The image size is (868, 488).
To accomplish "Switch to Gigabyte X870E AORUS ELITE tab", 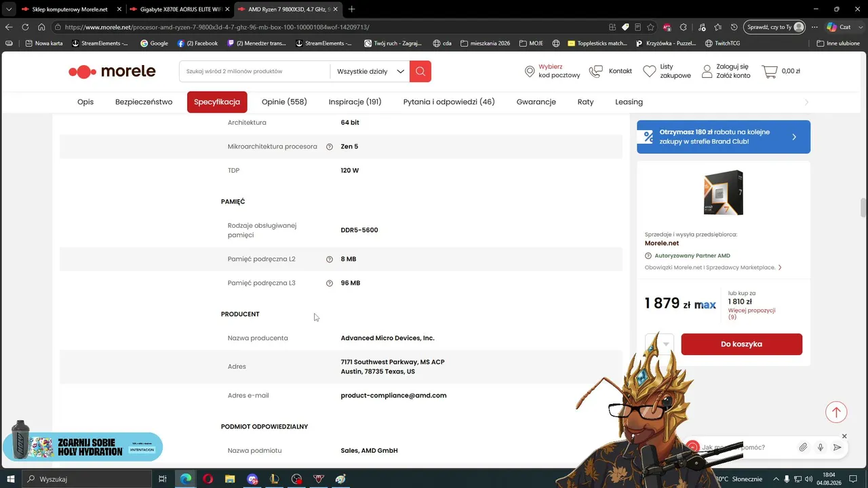I will click(x=180, y=9).
